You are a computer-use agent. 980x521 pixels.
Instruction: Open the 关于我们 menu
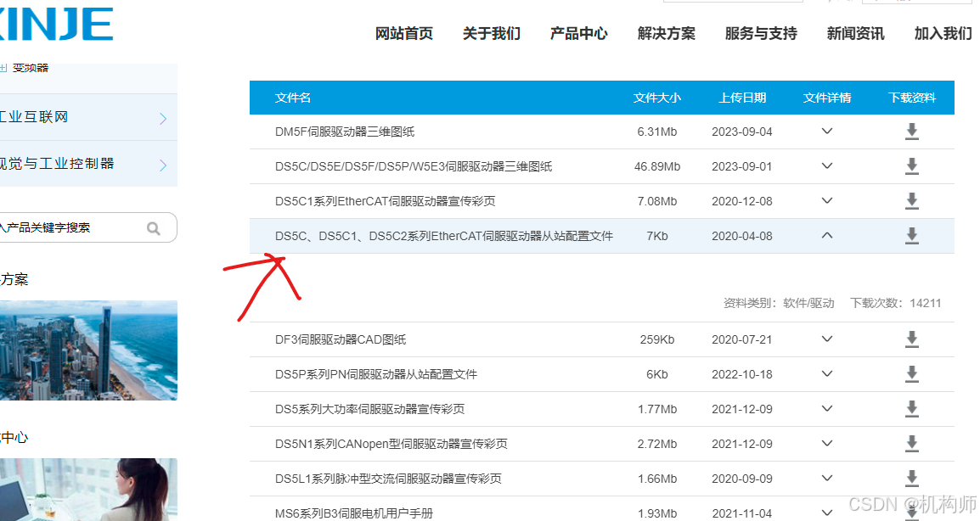click(491, 33)
